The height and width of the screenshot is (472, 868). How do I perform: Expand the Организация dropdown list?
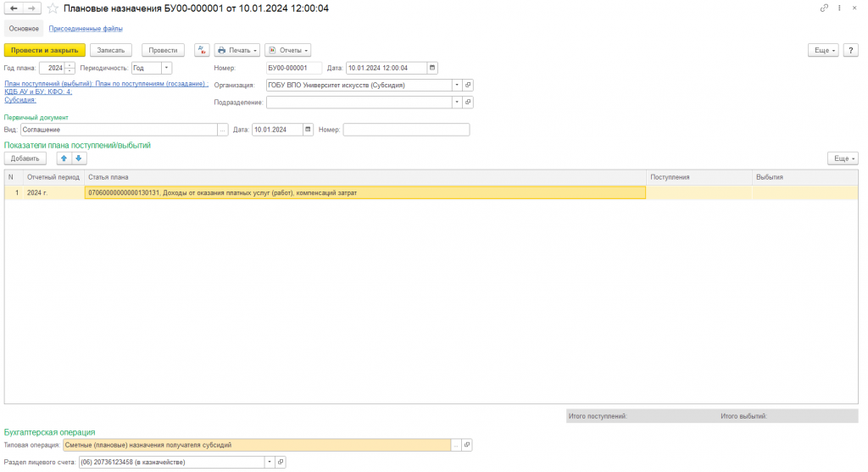click(x=457, y=86)
